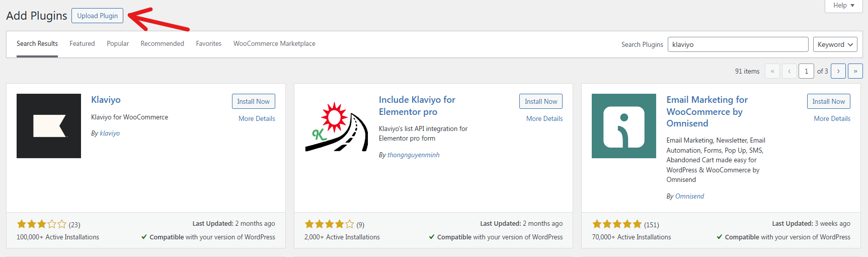
Task: Click the Include Klaviyo for Elementor icon
Action: 336,126
